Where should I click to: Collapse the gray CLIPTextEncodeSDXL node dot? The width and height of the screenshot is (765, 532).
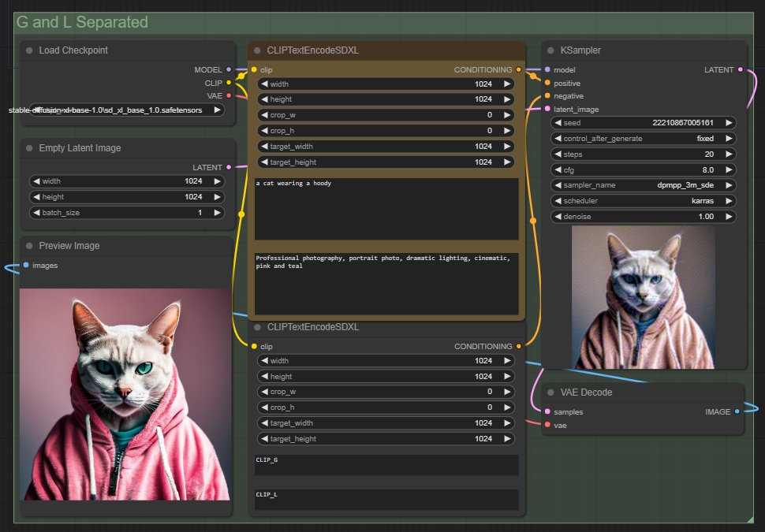tap(257, 327)
